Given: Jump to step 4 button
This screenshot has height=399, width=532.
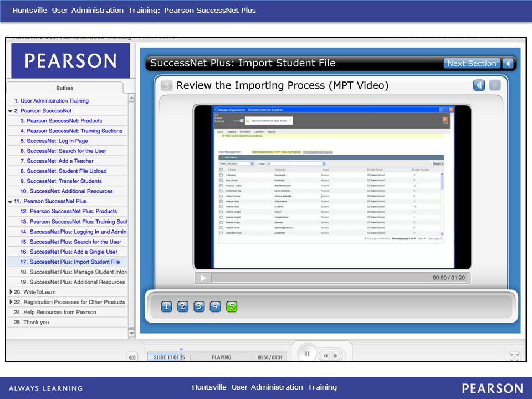Looking at the screenshot, I should pos(215,306).
